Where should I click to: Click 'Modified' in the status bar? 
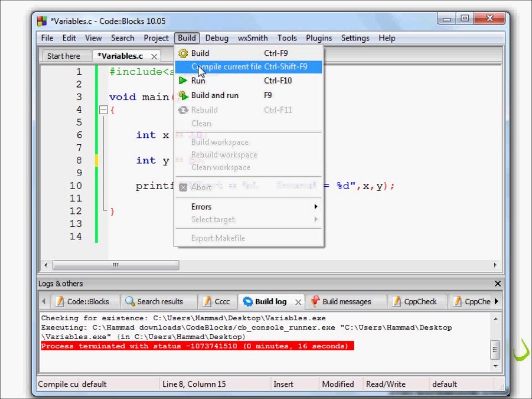(x=338, y=384)
